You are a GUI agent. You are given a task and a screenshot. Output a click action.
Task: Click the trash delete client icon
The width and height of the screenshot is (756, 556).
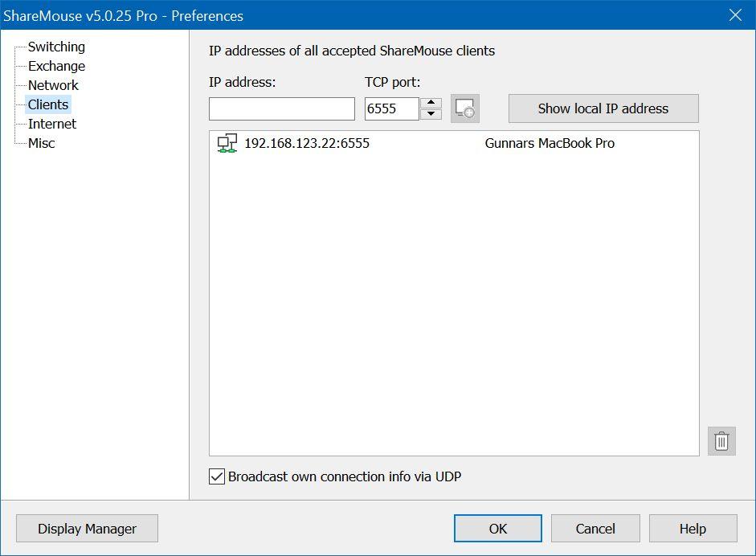721,441
